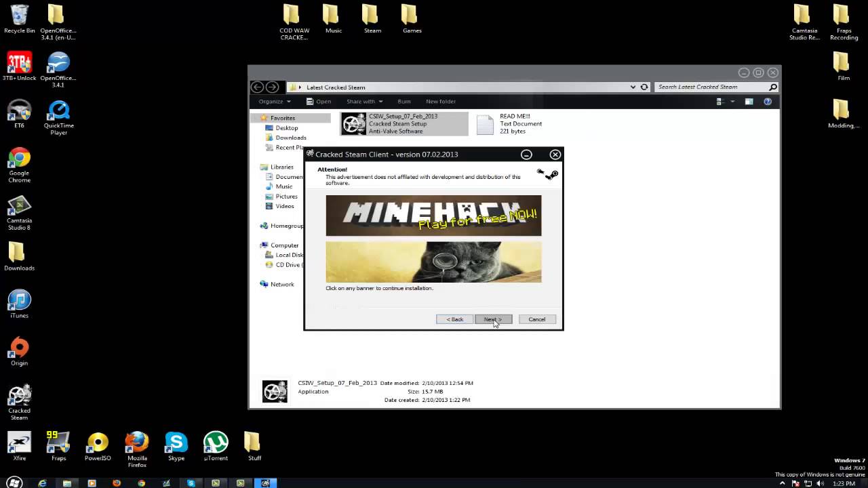Select the Stuff folder on desktop
Screen dimensions: 868x488
pyautogui.click(x=254, y=446)
